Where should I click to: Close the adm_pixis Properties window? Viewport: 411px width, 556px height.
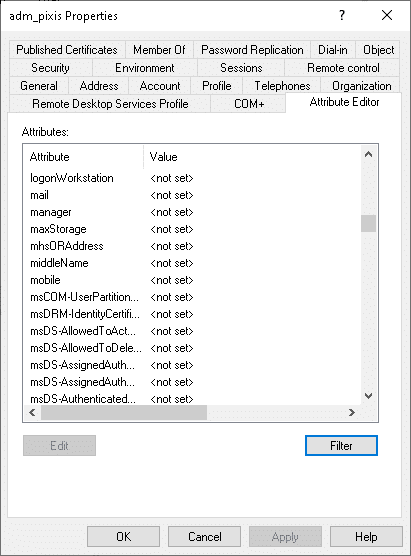click(387, 15)
